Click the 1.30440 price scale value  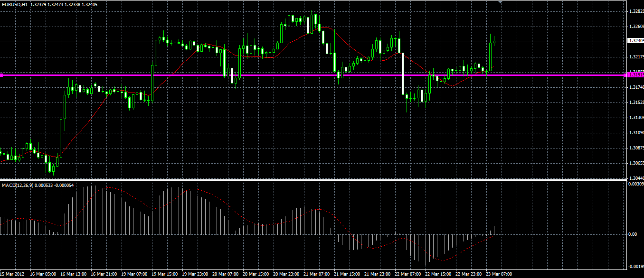pos(635,178)
